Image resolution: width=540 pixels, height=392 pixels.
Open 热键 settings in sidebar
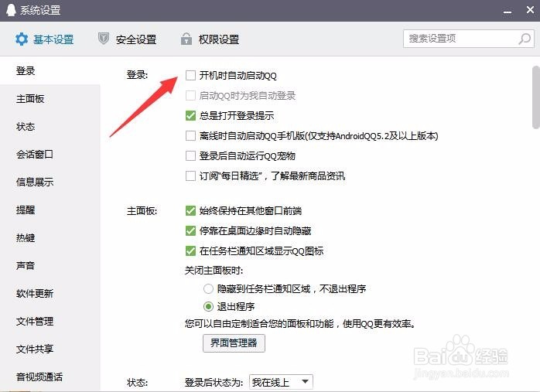pyautogui.click(x=50, y=238)
